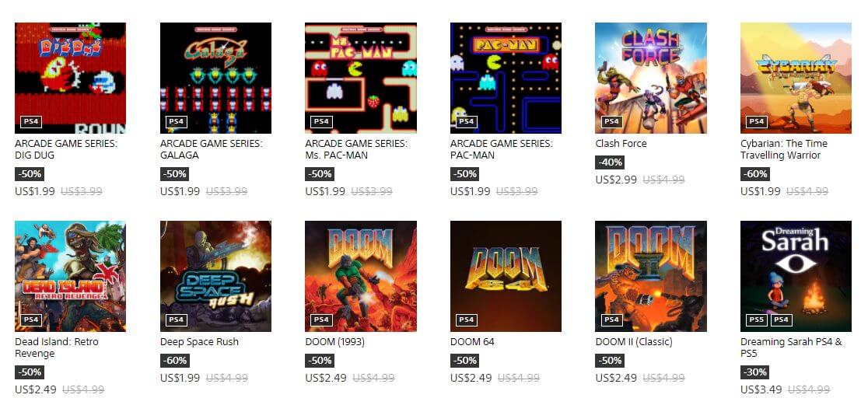The width and height of the screenshot is (868, 412).
Task: Select the Dead Island Retro Revenge cover
Action: point(70,277)
